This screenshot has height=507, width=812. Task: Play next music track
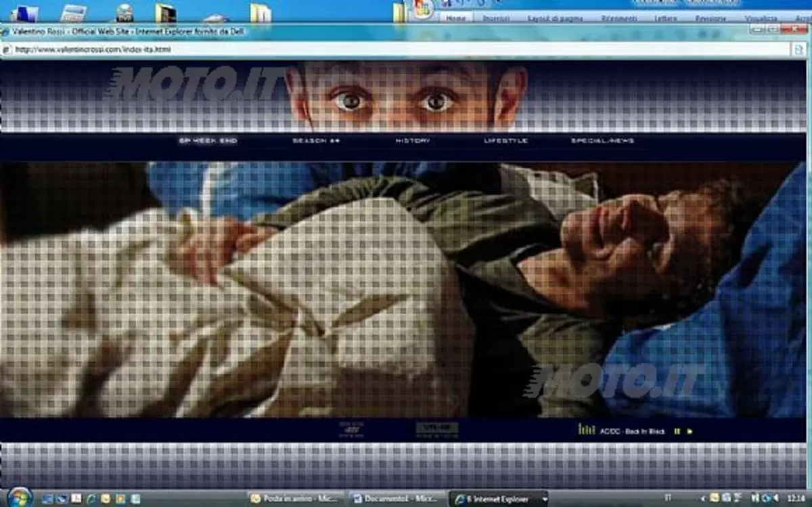point(690,431)
